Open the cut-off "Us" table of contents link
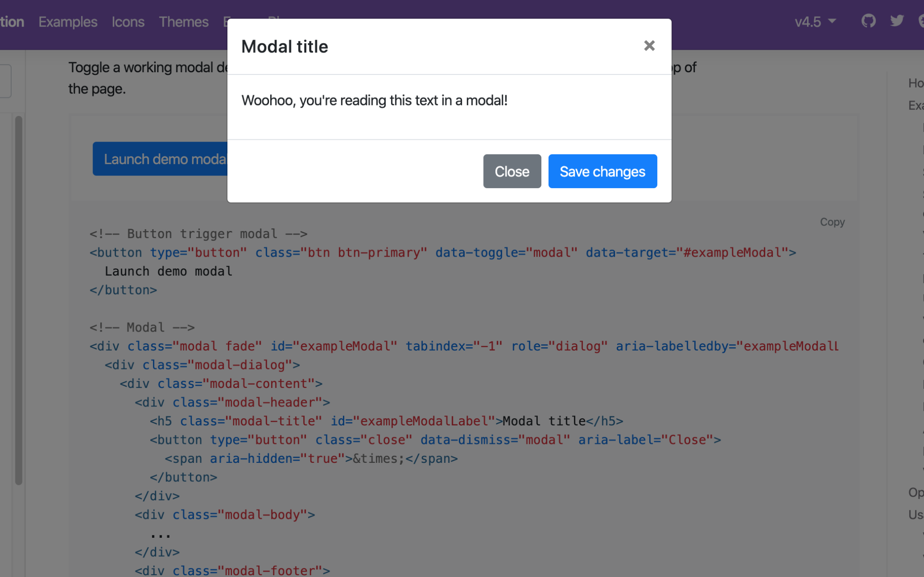The height and width of the screenshot is (577, 924). point(915,515)
